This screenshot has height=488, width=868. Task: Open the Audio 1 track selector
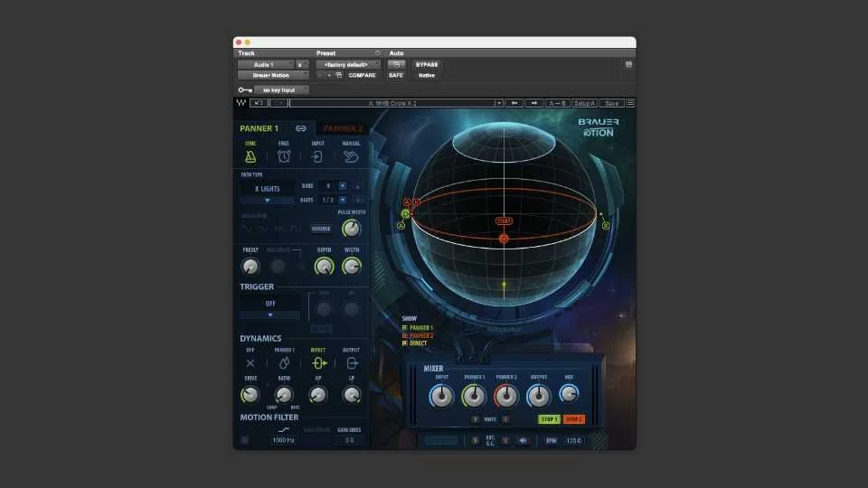pyautogui.click(x=266, y=65)
